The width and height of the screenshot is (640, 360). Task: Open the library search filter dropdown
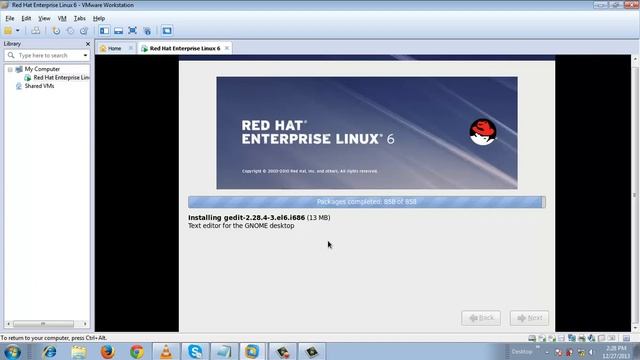(85, 55)
